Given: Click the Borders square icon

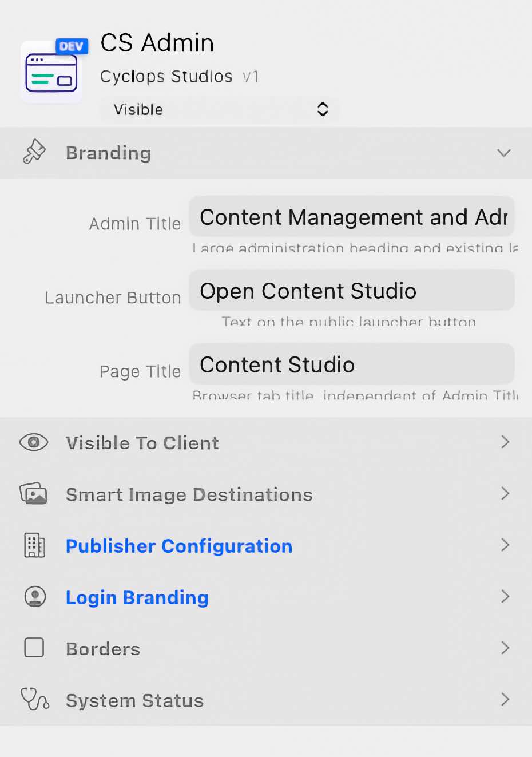Looking at the screenshot, I should (34, 648).
